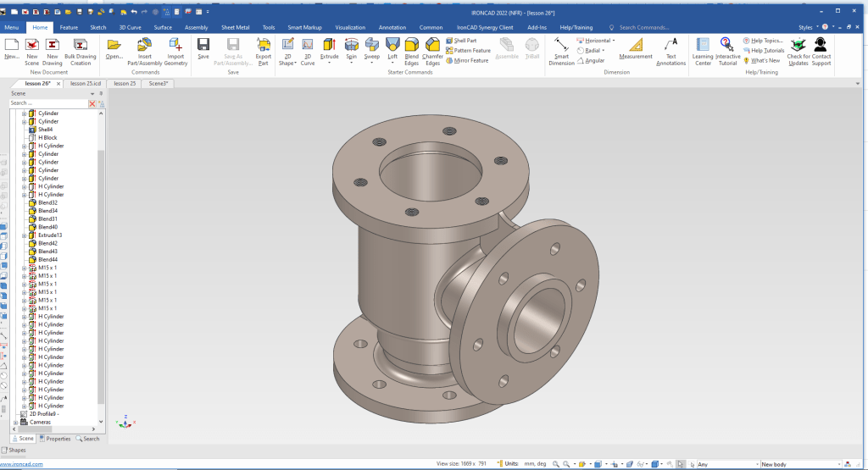The width and height of the screenshot is (868, 470).
Task: Click the Extrude tool icon
Action: point(329,44)
